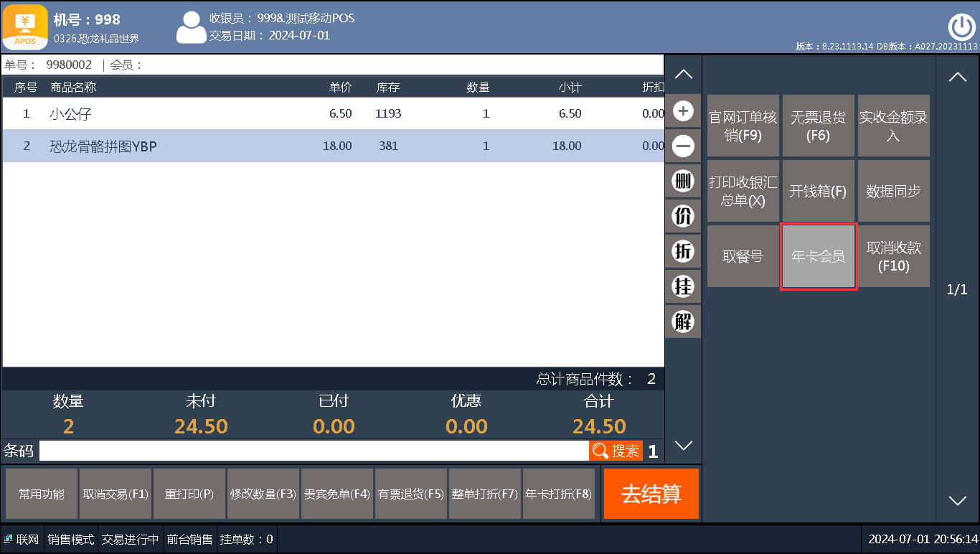980x554 pixels.
Task: Click 取消收款(F10) button
Action: point(894,256)
